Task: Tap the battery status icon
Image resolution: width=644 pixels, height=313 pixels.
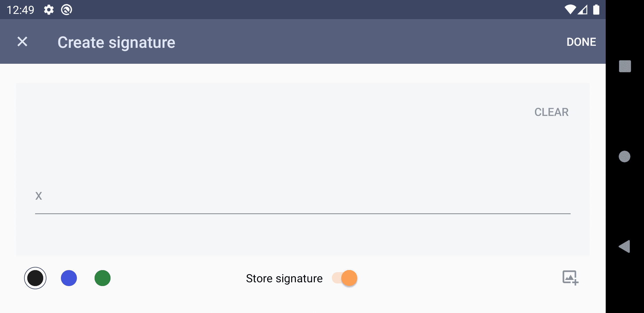Action: (x=596, y=10)
